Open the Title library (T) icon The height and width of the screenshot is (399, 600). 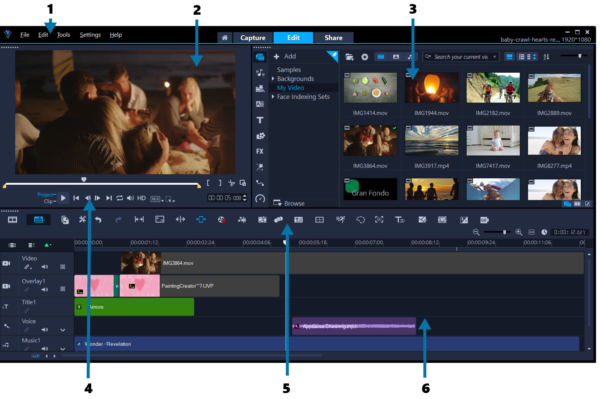tap(260, 120)
